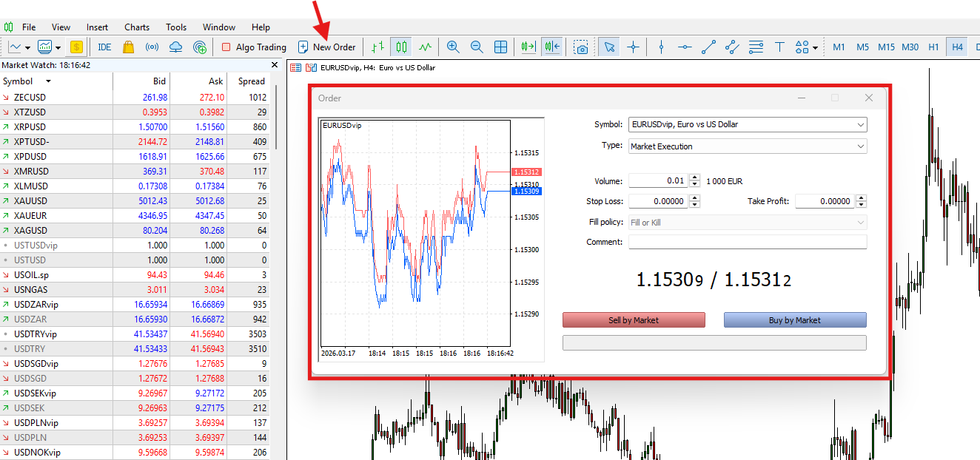The image size is (980, 460).
Task: Expand the chart templates dropdown in toolbar
Action: coord(58,47)
